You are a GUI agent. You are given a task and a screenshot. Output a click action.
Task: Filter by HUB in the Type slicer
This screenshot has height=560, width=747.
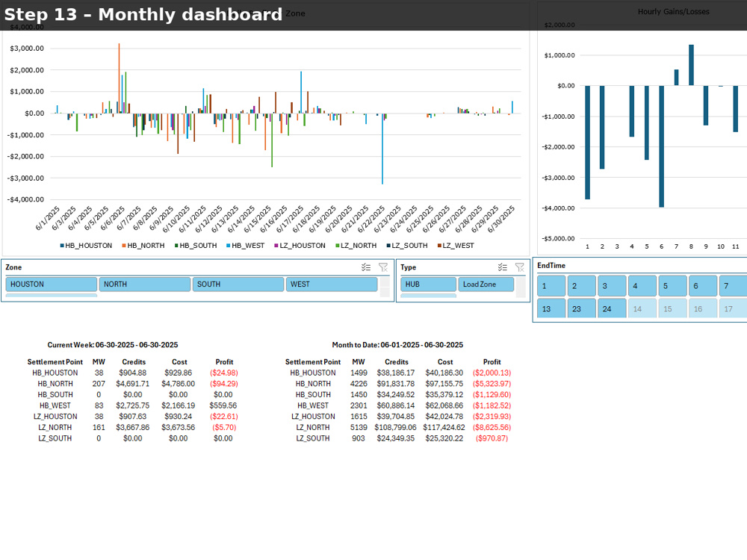[428, 284]
